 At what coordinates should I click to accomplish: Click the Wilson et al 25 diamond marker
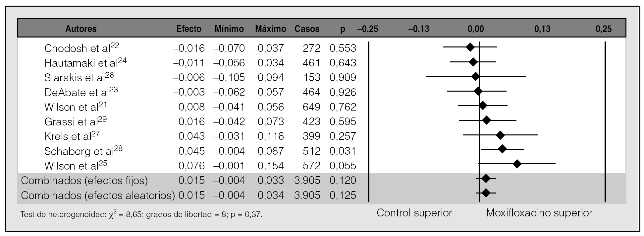click(517, 164)
